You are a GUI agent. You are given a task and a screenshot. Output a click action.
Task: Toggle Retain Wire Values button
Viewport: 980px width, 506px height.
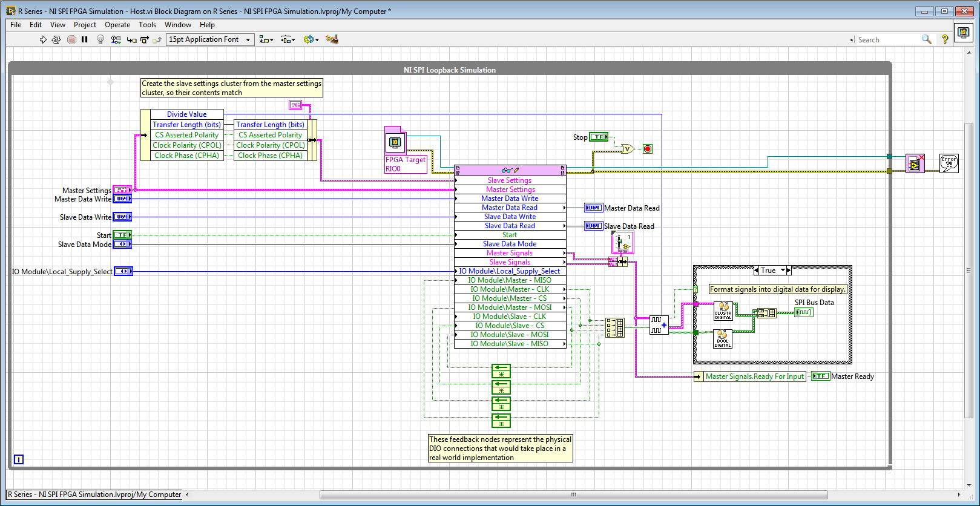116,39
